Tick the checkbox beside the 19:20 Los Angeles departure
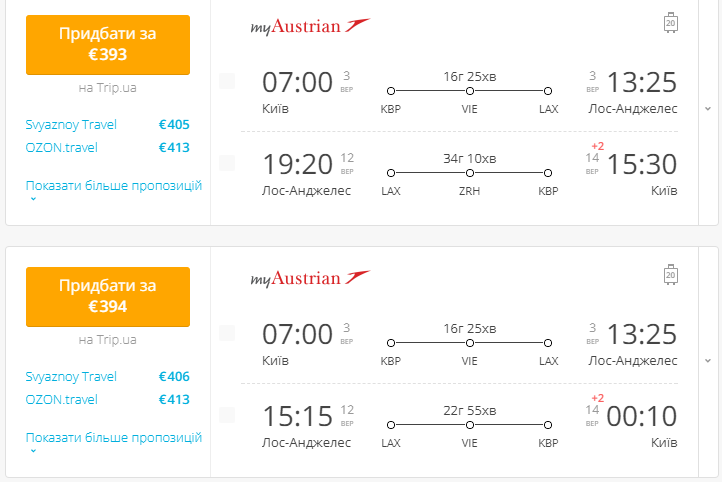 227,162
